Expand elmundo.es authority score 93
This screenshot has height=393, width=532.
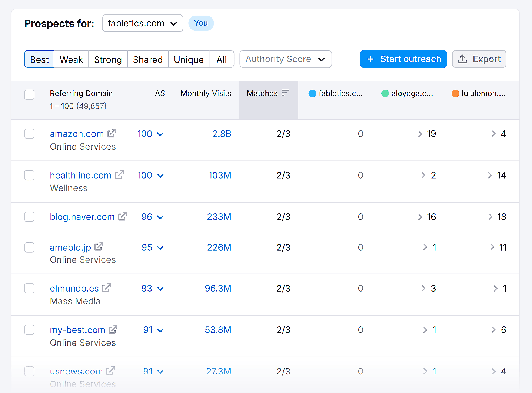pyautogui.click(x=152, y=288)
